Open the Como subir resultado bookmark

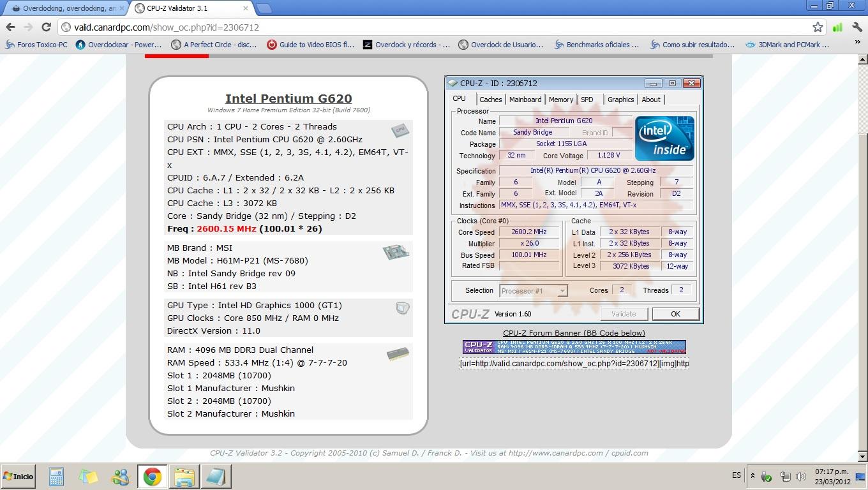point(692,45)
